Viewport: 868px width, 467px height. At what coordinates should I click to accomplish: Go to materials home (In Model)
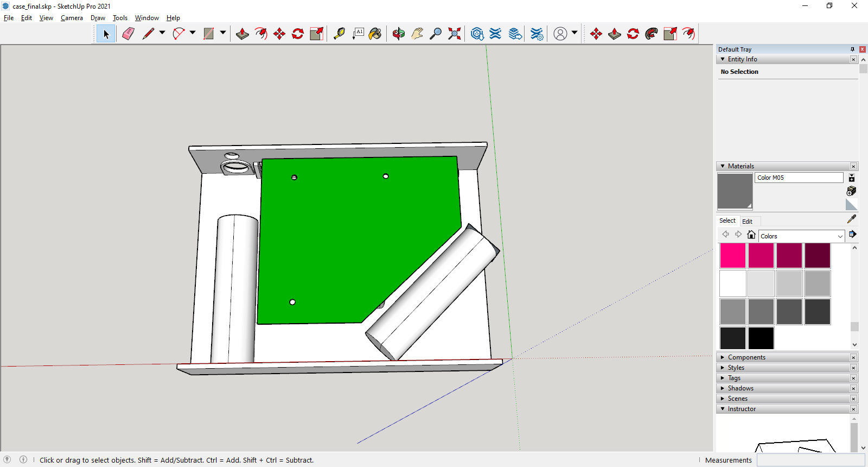751,235
